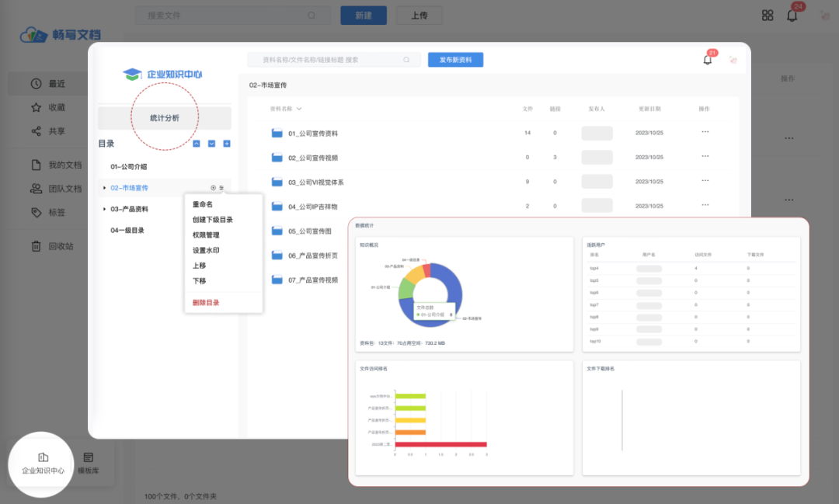Open the more menu for 04_公司IP吉祥物
This screenshot has width=839, height=504.
point(705,205)
